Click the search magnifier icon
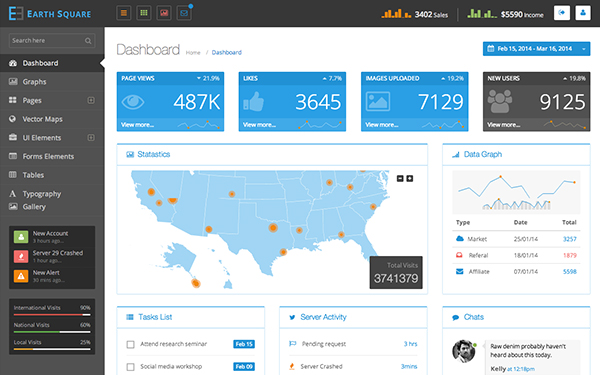Screen dimensions: 600x375 (x=88, y=41)
